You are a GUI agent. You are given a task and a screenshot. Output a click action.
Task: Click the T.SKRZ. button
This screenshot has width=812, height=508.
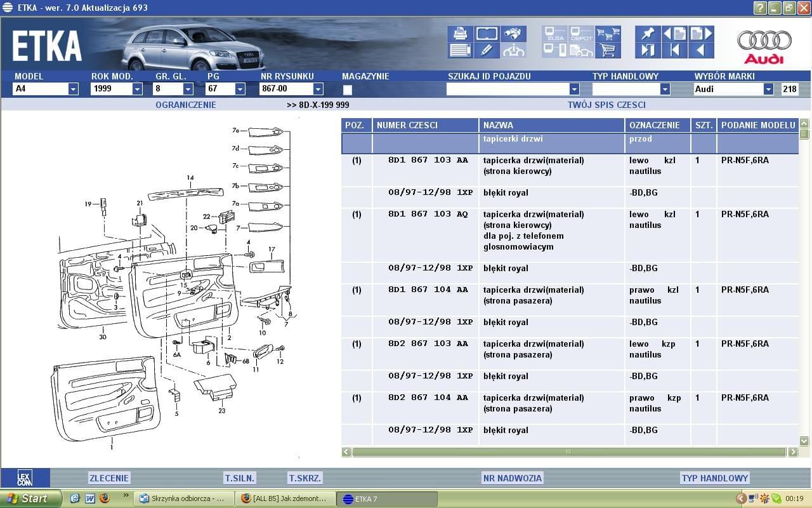click(x=305, y=478)
